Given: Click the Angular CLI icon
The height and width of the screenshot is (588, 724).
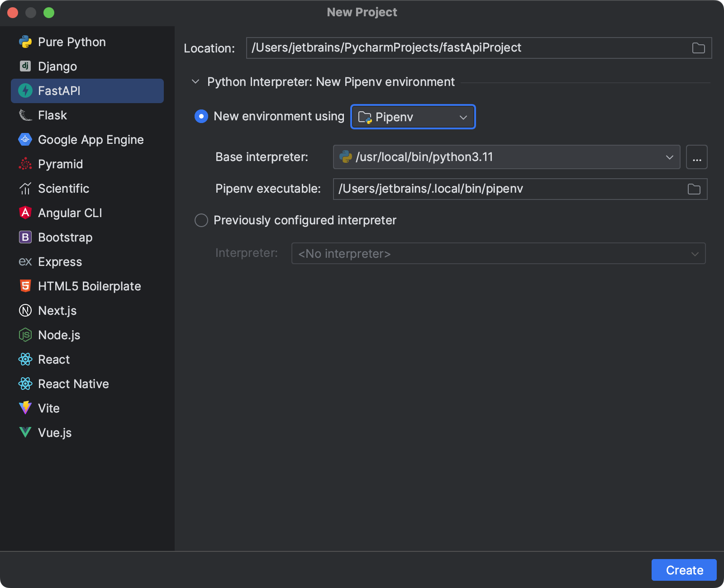Looking at the screenshot, I should click(25, 213).
